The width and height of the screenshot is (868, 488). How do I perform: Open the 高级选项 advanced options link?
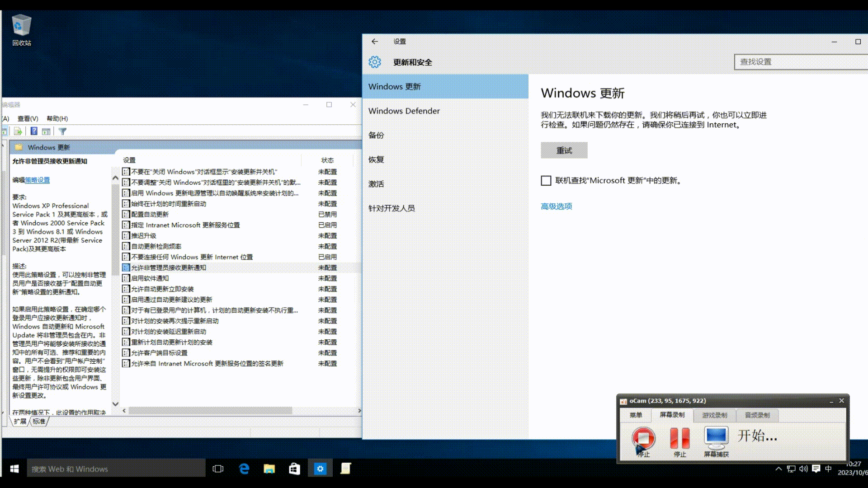click(x=557, y=206)
